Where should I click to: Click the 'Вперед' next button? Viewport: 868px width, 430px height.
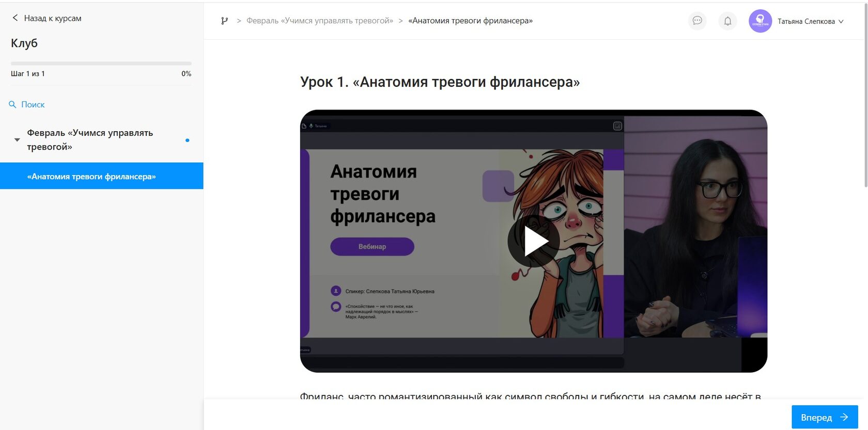[825, 417]
